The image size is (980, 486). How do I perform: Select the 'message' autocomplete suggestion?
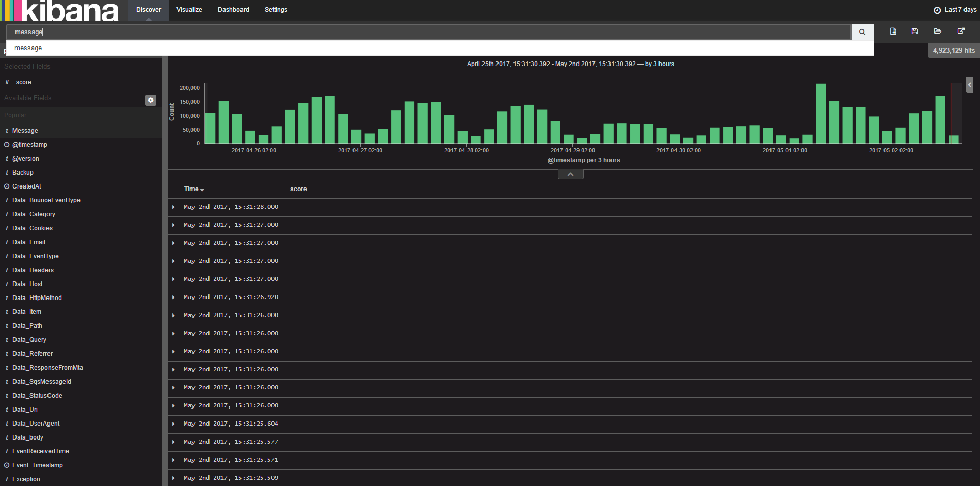pyautogui.click(x=440, y=48)
